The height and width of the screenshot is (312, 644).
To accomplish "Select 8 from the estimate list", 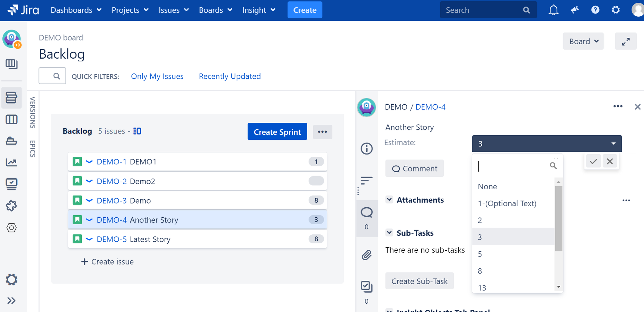I will [x=513, y=271].
